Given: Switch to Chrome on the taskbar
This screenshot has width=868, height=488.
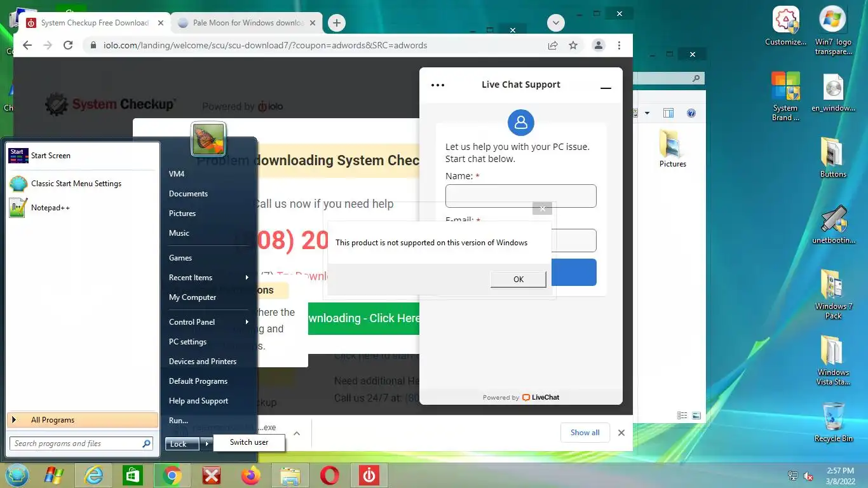Looking at the screenshot, I should (172, 475).
